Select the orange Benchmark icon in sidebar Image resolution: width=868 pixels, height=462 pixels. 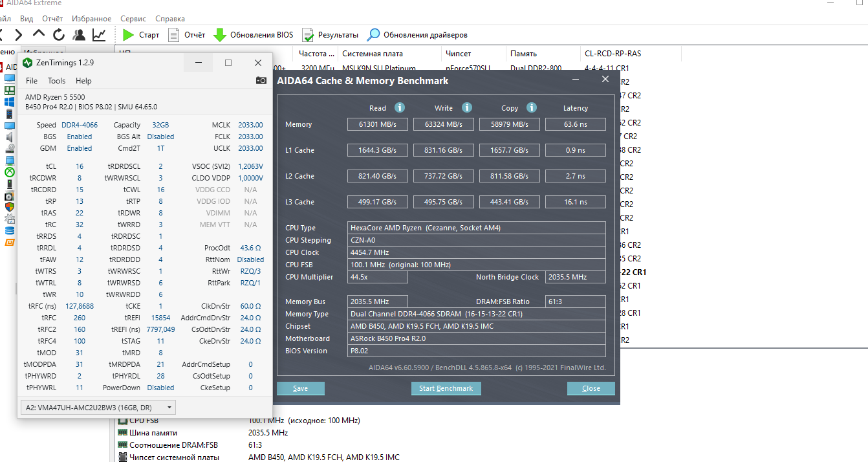coord(10,243)
